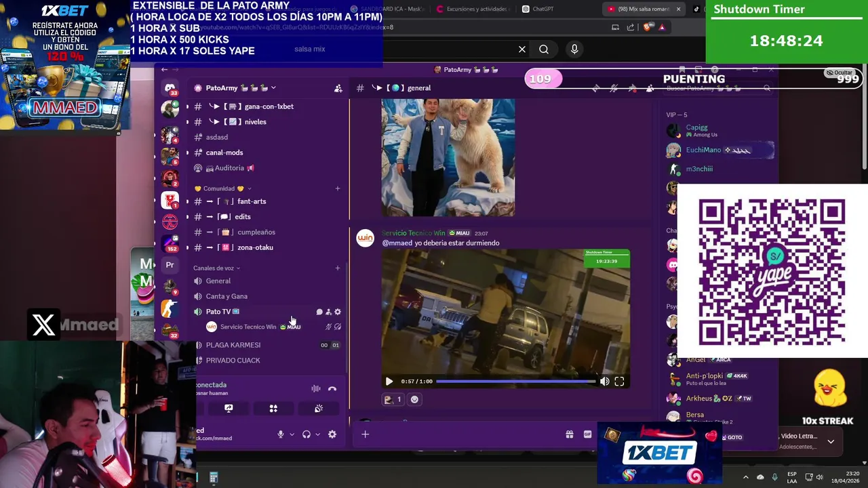The width and height of the screenshot is (868, 488).
Task: Open microphone input options arrow
Action: click(292, 434)
